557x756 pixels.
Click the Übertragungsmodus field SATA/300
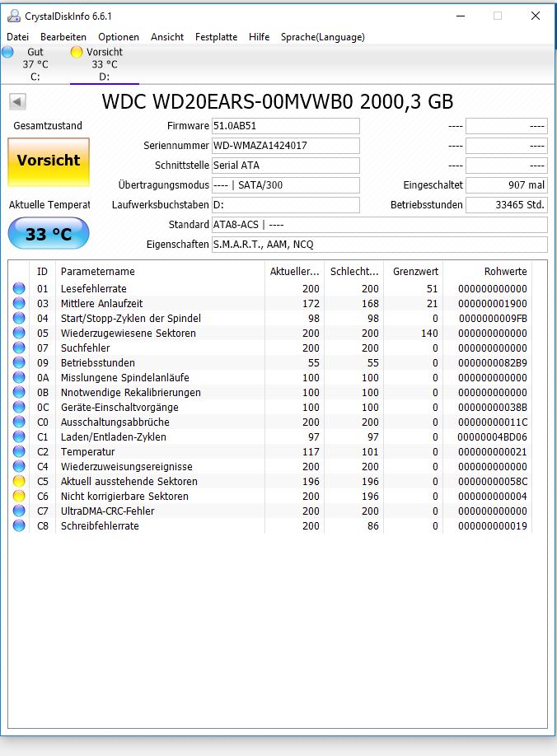pyautogui.click(x=285, y=185)
